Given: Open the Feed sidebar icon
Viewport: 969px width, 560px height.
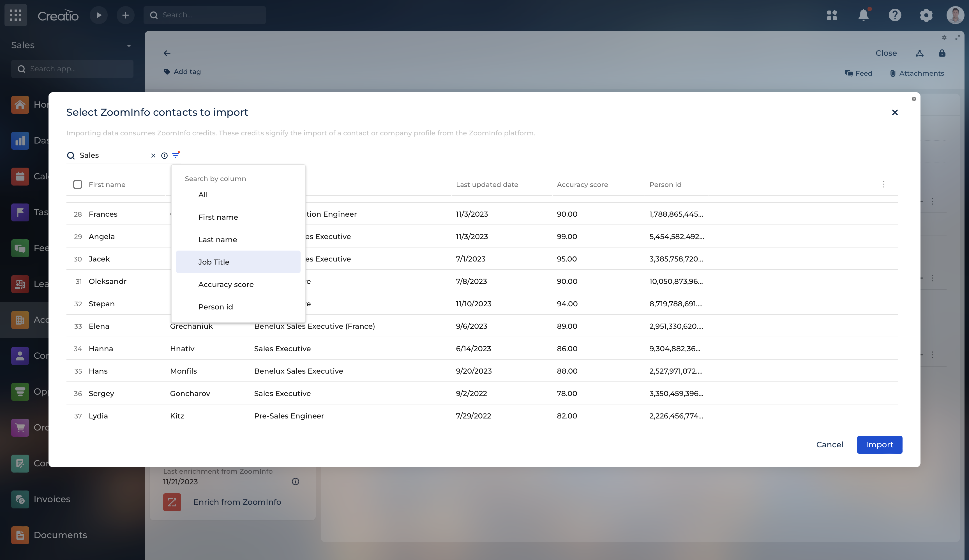Looking at the screenshot, I should (x=20, y=248).
